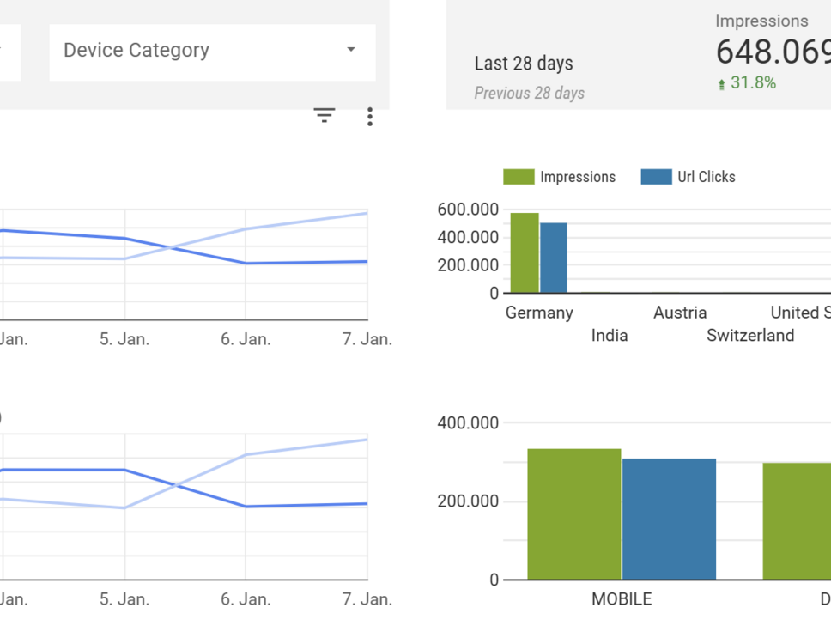This screenshot has width=831, height=644.
Task: Click the Austria axis label
Action: coord(680,313)
